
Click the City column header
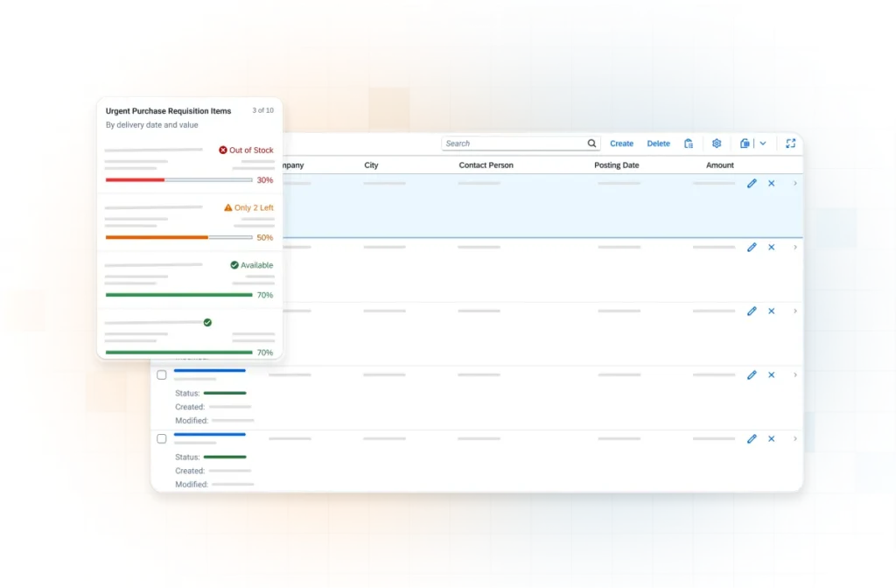[x=371, y=165]
